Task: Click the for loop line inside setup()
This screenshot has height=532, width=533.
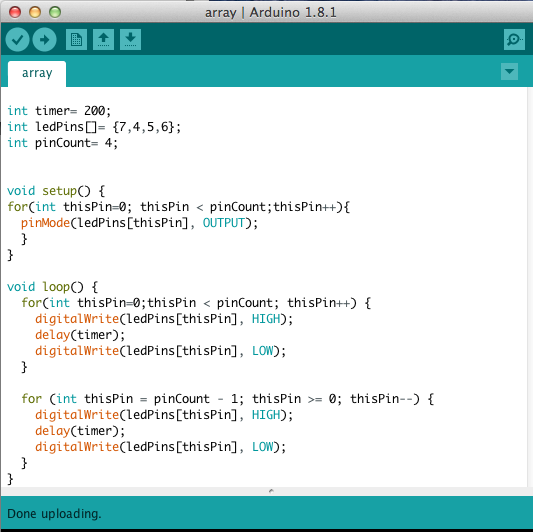Action: click(178, 207)
